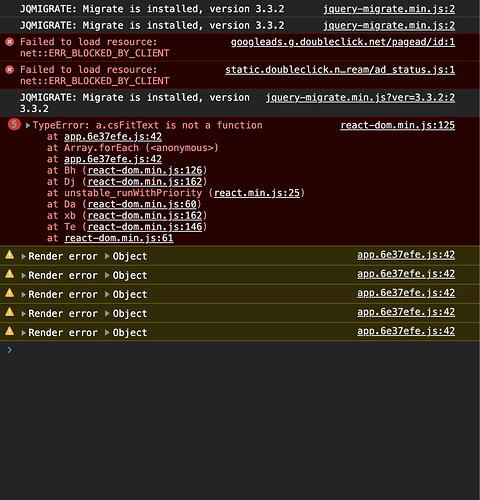Open first jquery-migrate.min.js:2 source link
This screenshot has height=500, width=480.
[389, 9]
